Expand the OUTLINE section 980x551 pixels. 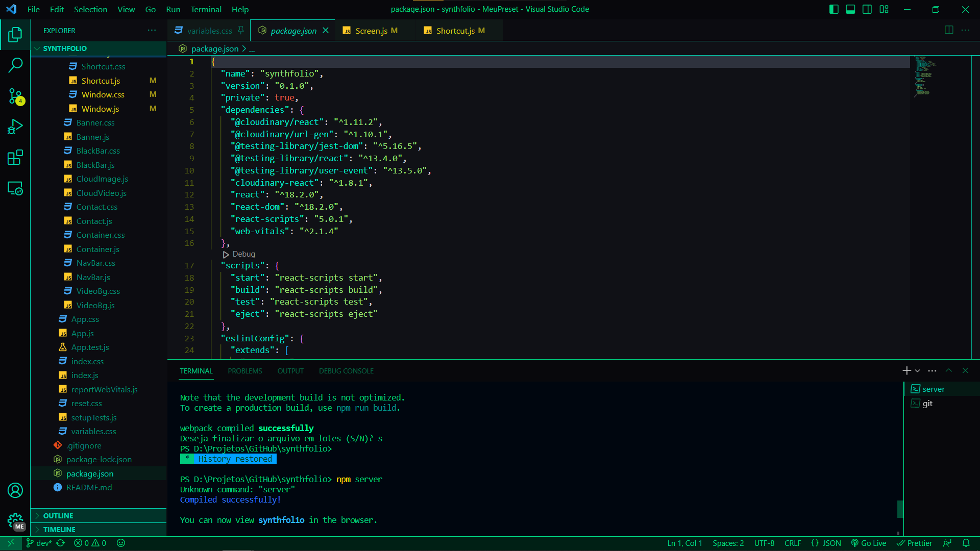coord(59,516)
